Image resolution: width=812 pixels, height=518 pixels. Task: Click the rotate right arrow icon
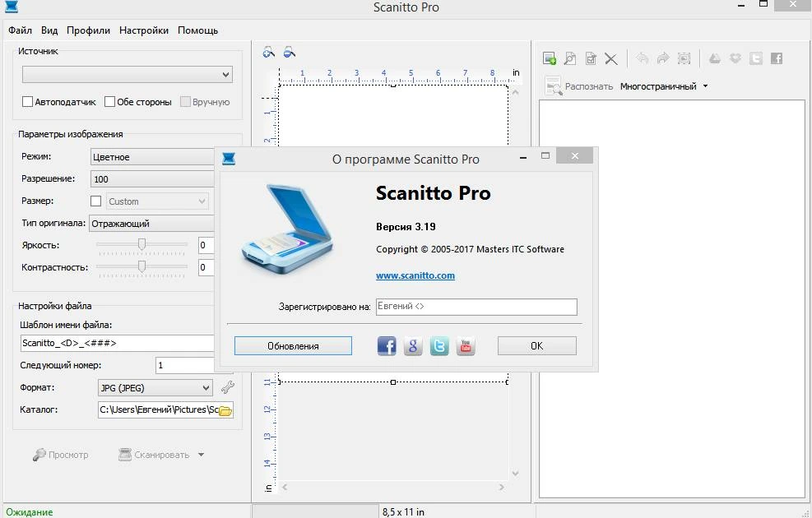pos(663,58)
